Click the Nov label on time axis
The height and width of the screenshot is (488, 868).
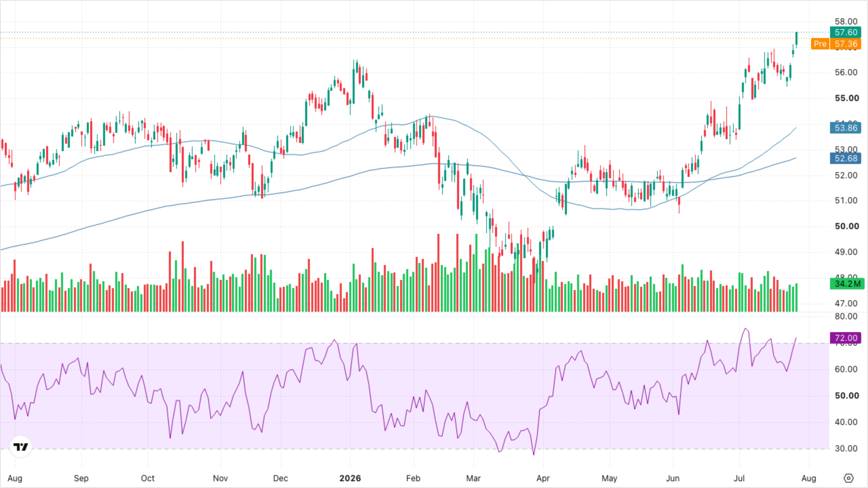coord(220,478)
